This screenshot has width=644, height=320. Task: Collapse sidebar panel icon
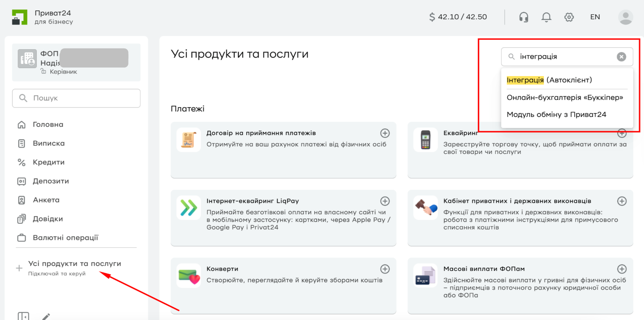click(23, 316)
